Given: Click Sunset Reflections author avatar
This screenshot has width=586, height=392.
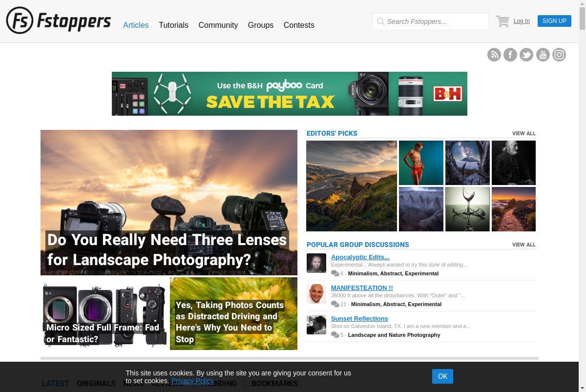Looking at the screenshot, I should click(316, 325).
